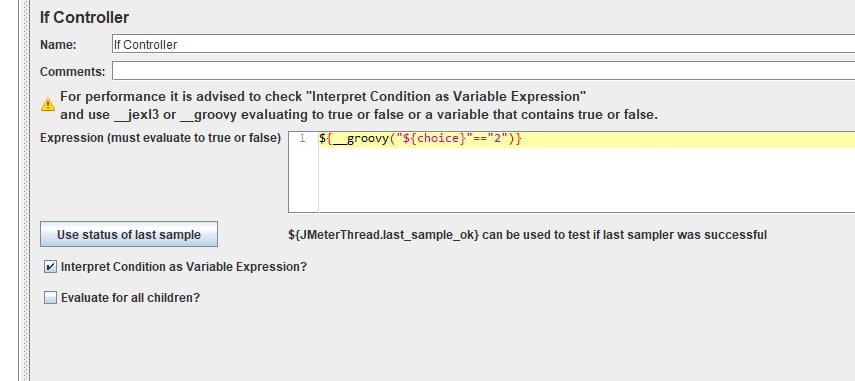The width and height of the screenshot is (855, 381).
Task: Click the Expression must evaluate label
Action: pyautogui.click(x=161, y=138)
